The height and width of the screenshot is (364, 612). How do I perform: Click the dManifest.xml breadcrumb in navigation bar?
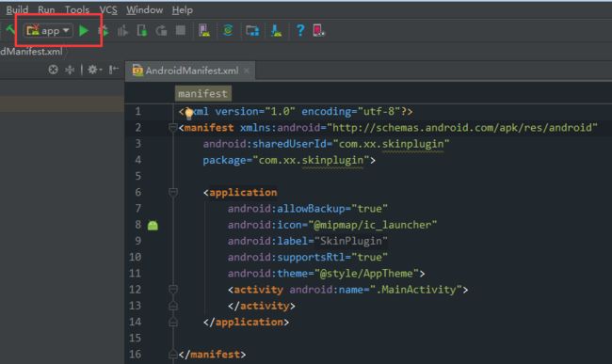tap(31, 52)
